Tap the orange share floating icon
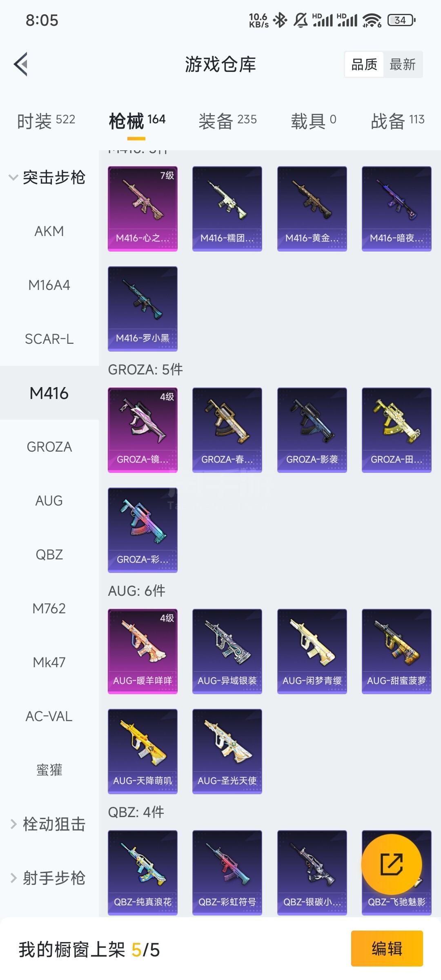Screen dimensions: 441x980 pos(392,864)
